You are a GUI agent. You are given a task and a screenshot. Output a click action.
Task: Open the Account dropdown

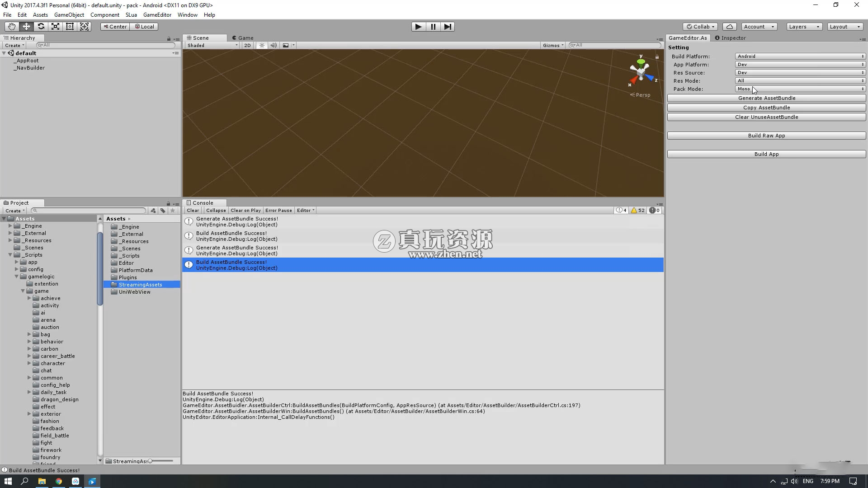(x=759, y=27)
